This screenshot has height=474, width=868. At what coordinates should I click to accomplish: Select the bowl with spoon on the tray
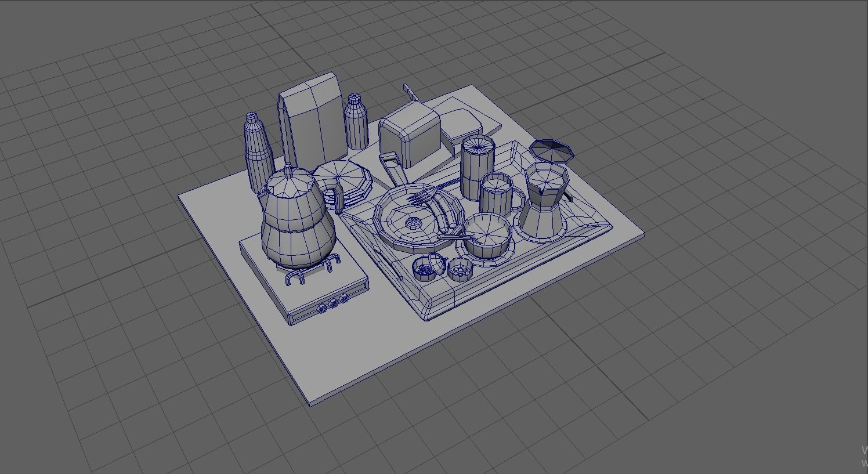pyautogui.click(x=488, y=236)
